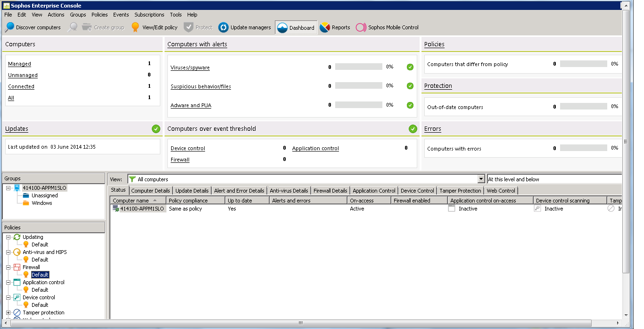Select the highlighted Default Firewall policy
This screenshot has width=644, height=329.
pos(40,275)
